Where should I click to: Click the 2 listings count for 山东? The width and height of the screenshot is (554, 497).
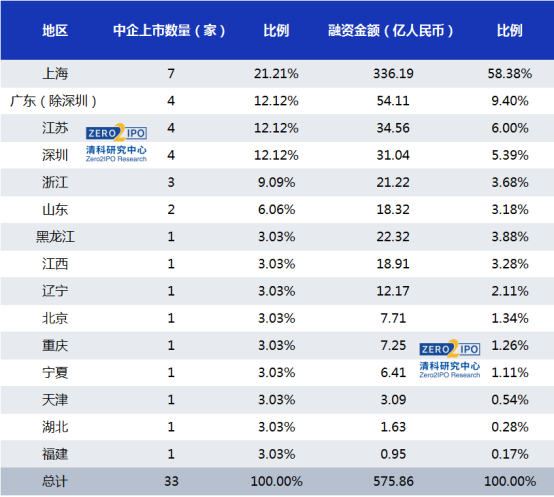[x=171, y=210]
